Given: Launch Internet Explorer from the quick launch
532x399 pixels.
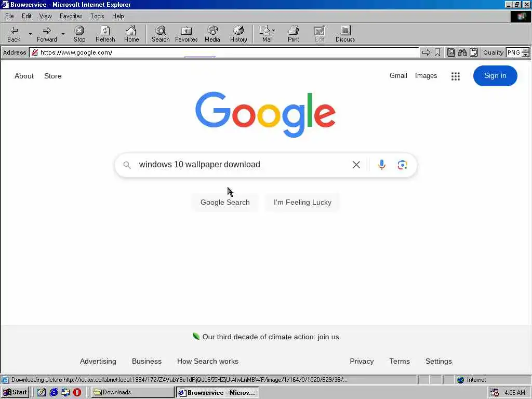Looking at the screenshot, I should pyautogui.click(x=54, y=392).
